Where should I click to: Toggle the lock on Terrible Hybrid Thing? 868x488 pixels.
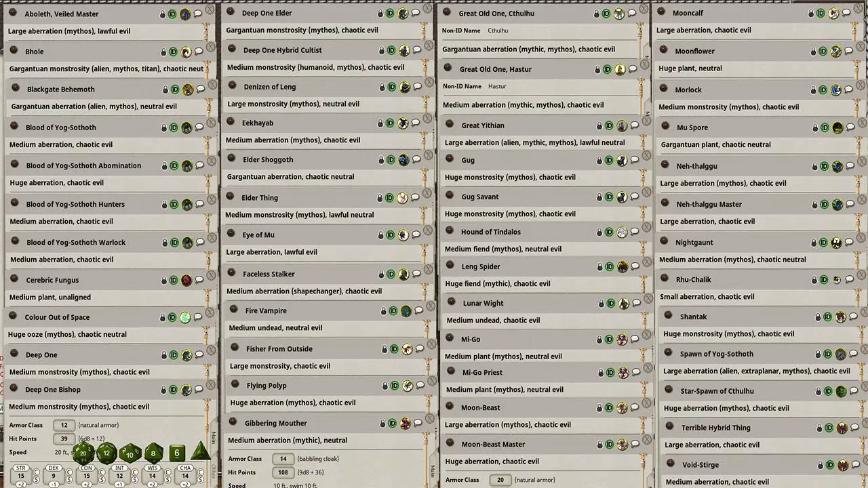(x=819, y=428)
